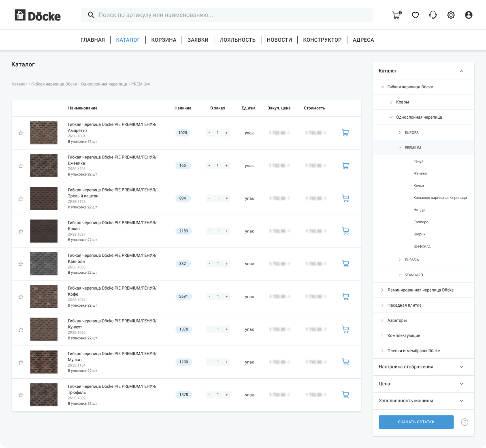Focus the article or name search field
The image size is (486, 448).
(227, 15)
